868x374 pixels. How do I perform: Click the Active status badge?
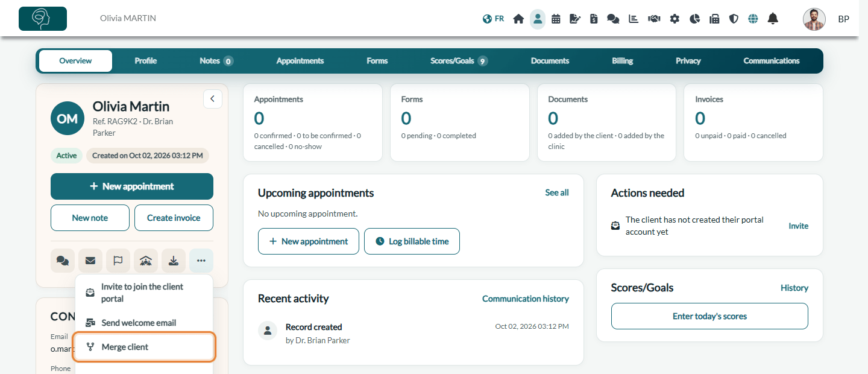[x=66, y=156]
